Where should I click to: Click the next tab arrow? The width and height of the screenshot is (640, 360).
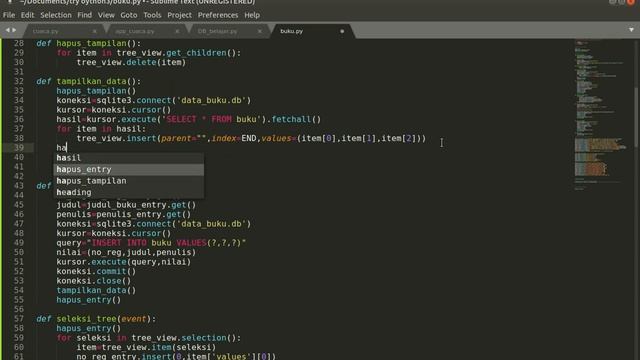14,30
